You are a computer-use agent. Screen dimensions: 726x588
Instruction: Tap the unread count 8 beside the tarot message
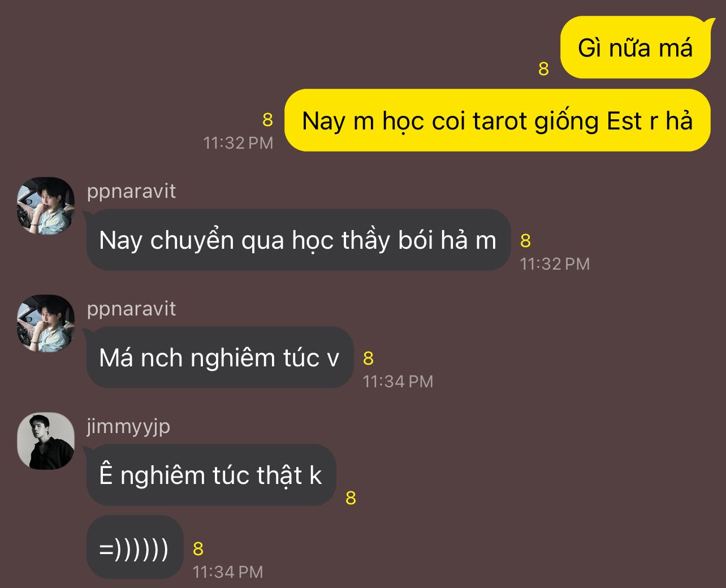click(x=268, y=120)
